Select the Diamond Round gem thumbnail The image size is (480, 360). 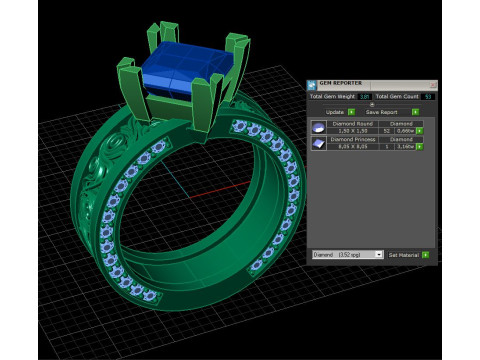click(319, 127)
